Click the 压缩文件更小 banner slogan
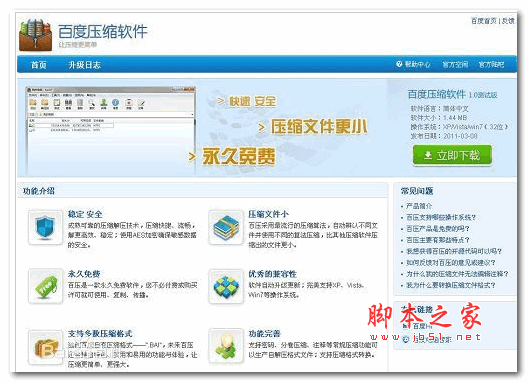The width and height of the screenshot is (528, 383). (319, 127)
